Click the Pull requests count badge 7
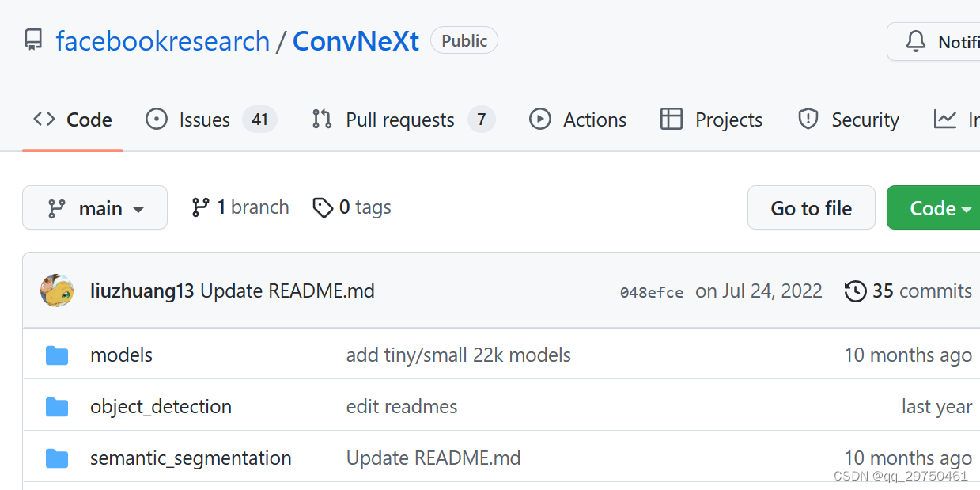 pyautogui.click(x=482, y=120)
